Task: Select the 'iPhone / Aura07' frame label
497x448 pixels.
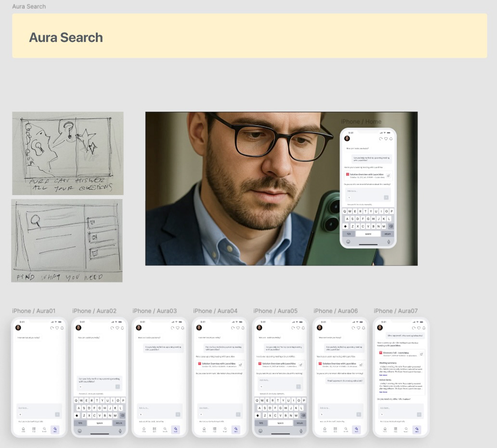Action: (395, 311)
